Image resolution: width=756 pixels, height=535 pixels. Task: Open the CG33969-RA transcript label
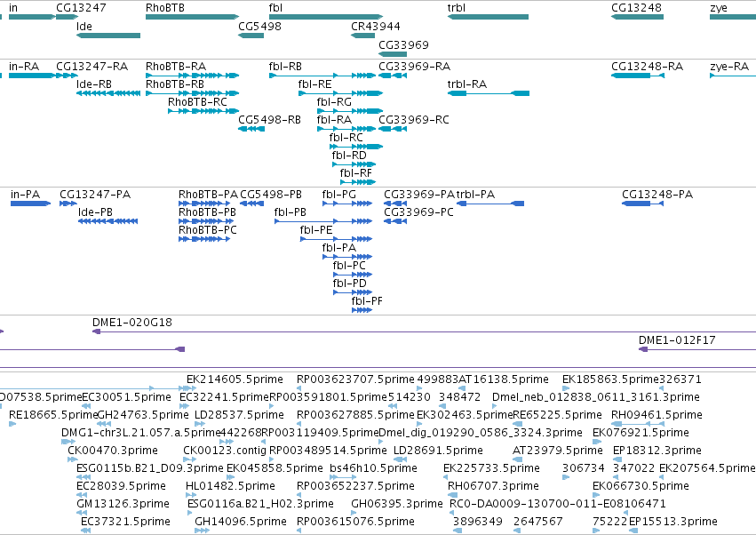[x=415, y=66]
